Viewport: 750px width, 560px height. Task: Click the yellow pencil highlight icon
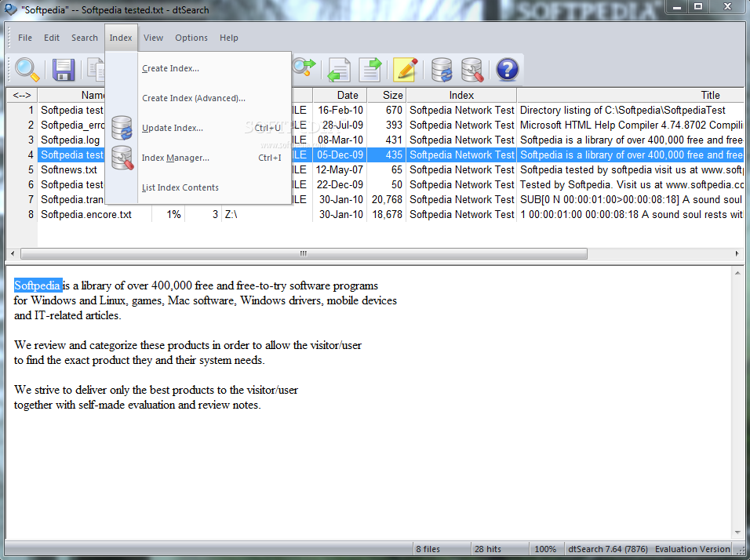[x=406, y=70]
